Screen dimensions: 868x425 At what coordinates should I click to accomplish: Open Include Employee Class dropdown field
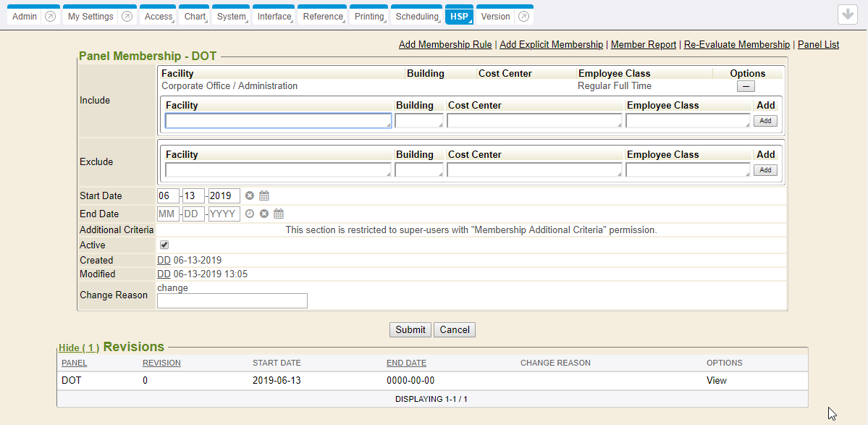click(x=688, y=121)
